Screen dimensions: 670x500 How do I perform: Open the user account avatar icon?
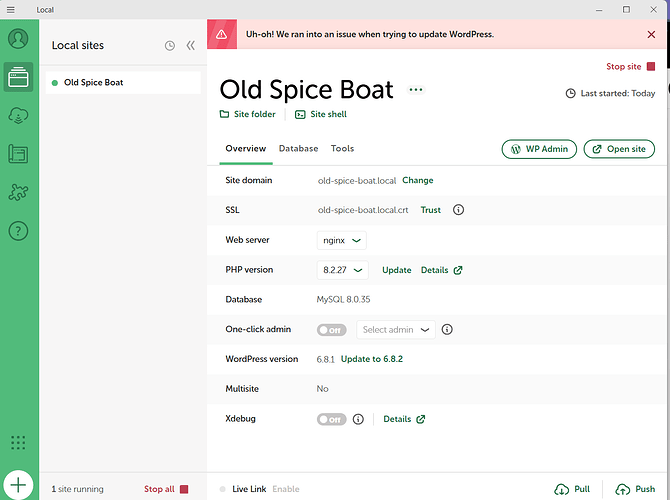pos(18,38)
